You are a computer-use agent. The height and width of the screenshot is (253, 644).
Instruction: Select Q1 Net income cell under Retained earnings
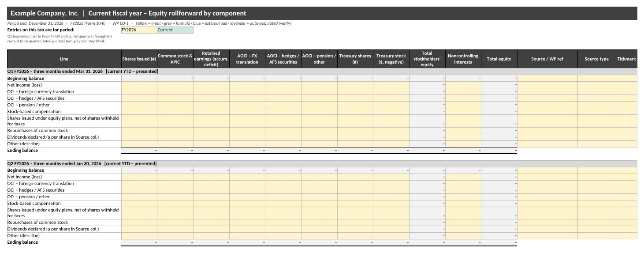point(211,85)
